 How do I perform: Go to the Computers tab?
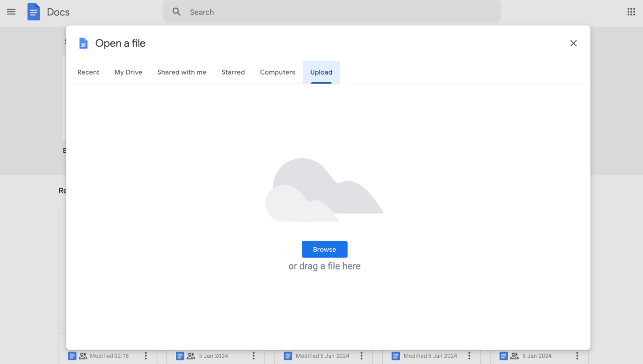tap(277, 72)
